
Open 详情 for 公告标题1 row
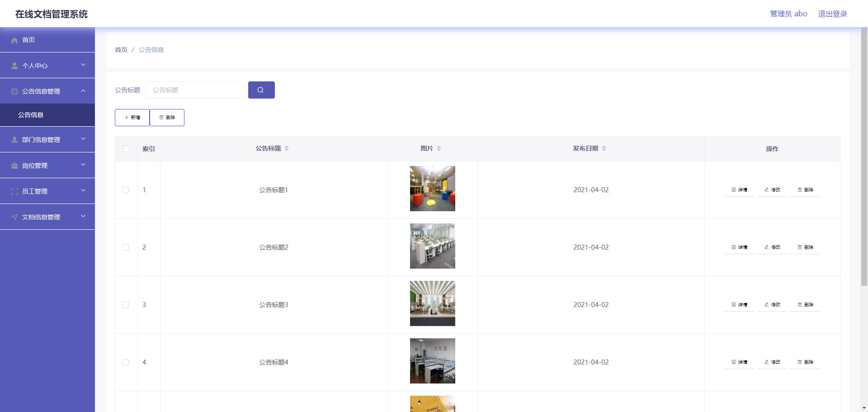pyautogui.click(x=739, y=190)
